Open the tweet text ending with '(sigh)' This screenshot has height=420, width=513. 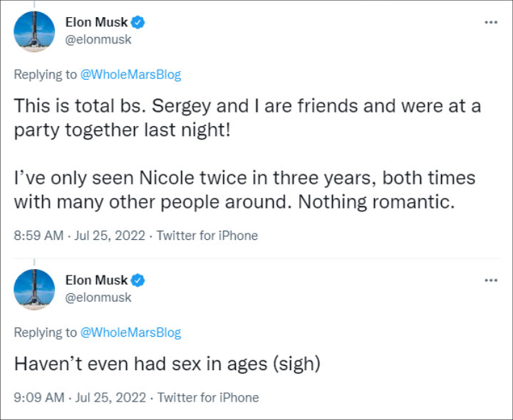167,364
